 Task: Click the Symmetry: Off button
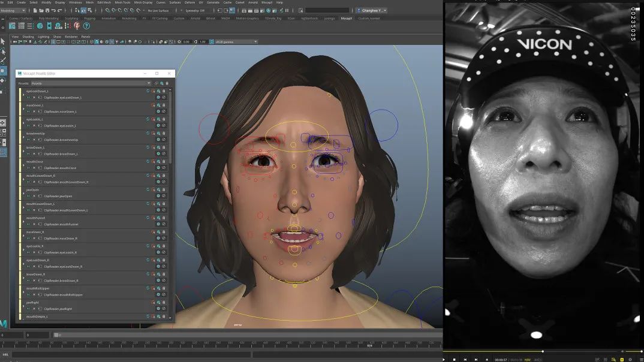pyautogui.click(x=194, y=10)
